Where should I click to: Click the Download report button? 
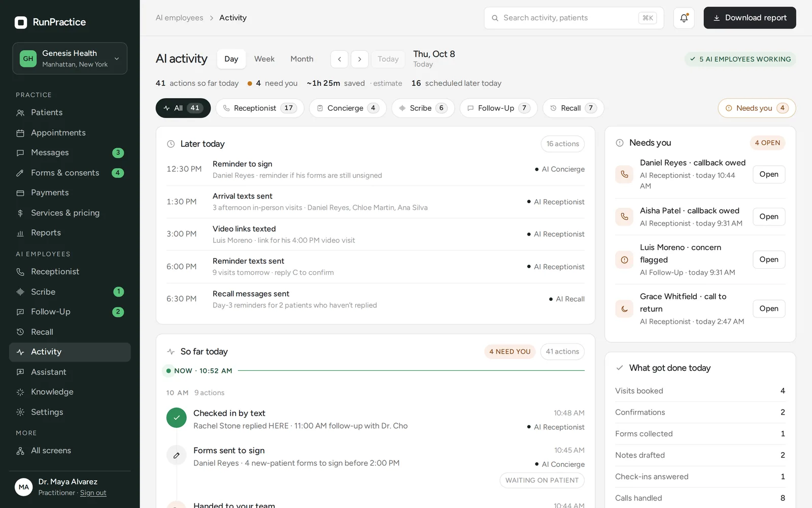pos(750,18)
